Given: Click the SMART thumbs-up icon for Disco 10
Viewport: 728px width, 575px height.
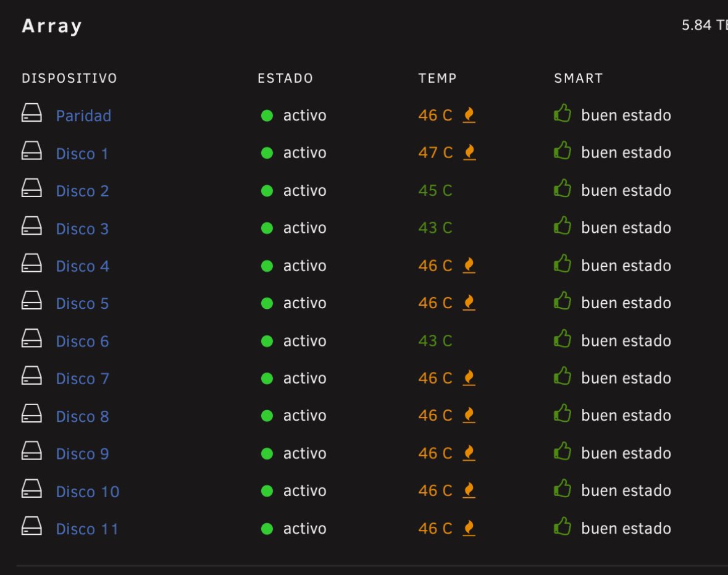Looking at the screenshot, I should point(563,489).
